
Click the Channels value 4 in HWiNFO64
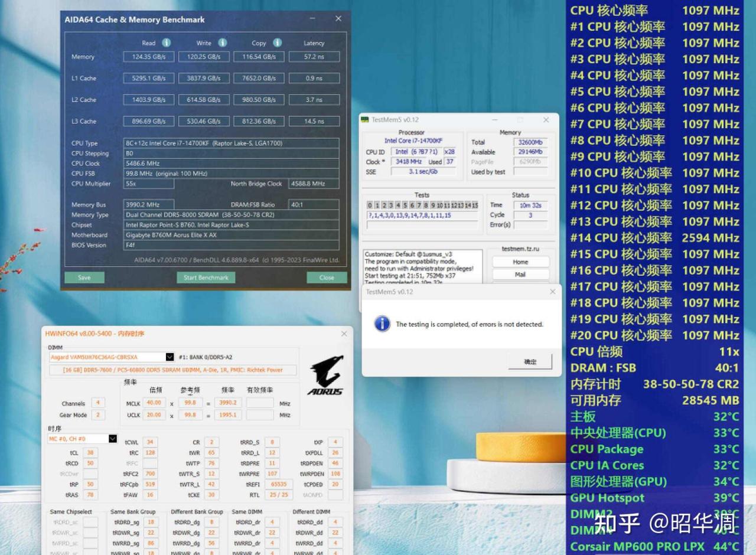click(x=97, y=403)
